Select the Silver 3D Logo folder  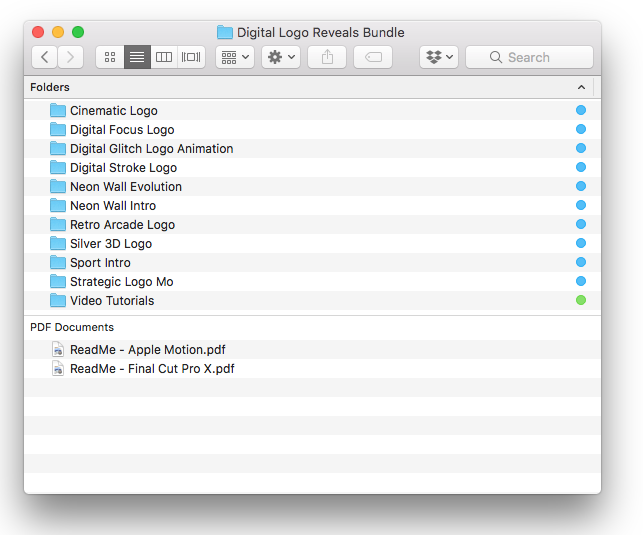click(312, 244)
